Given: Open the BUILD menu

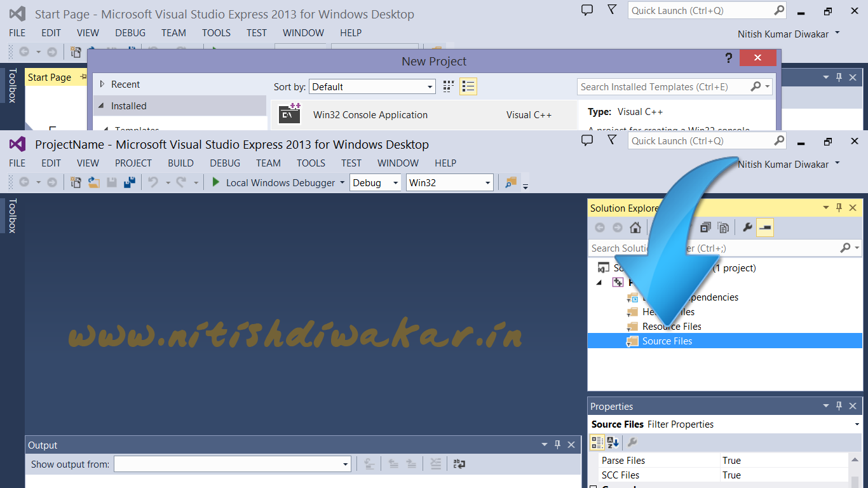Looking at the screenshot, I should 180,163.
